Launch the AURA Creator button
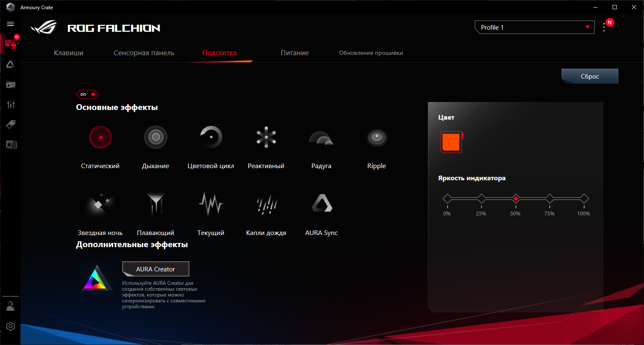Screen dimensions: 644x345 (156, 269)
